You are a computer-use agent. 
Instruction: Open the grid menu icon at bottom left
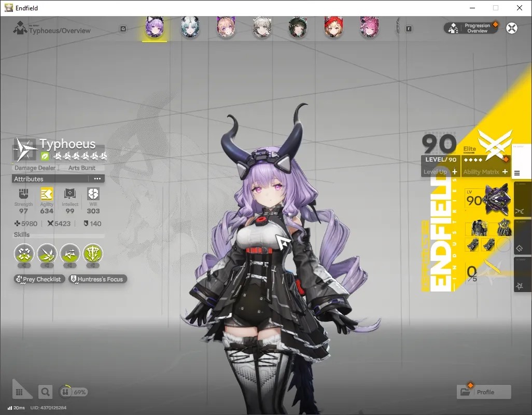coord(19,392)
